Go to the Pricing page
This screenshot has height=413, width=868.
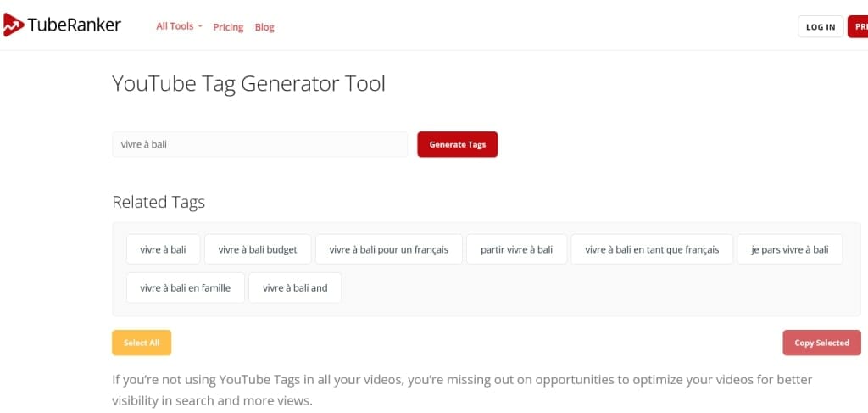(x=228, y=27)
